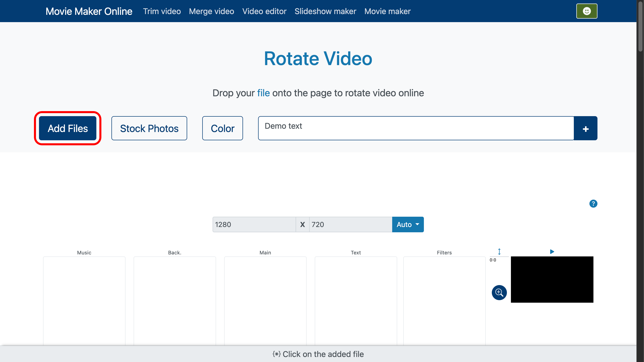This screenshot has height=362, width=644.
Task: Click the width field showing 1280
Action: (x=254, y=224)
